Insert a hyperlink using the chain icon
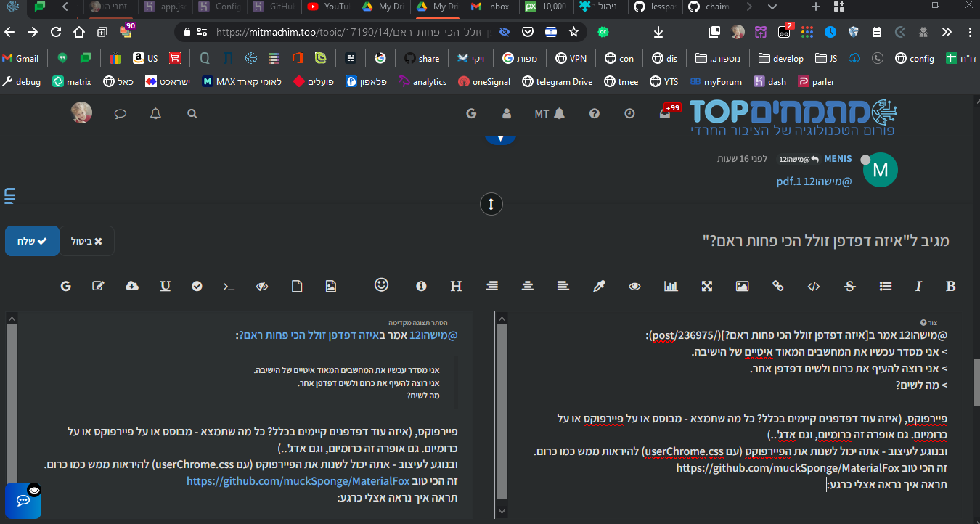Viewport: 980px width, 524px height. [x=777, y=286]
